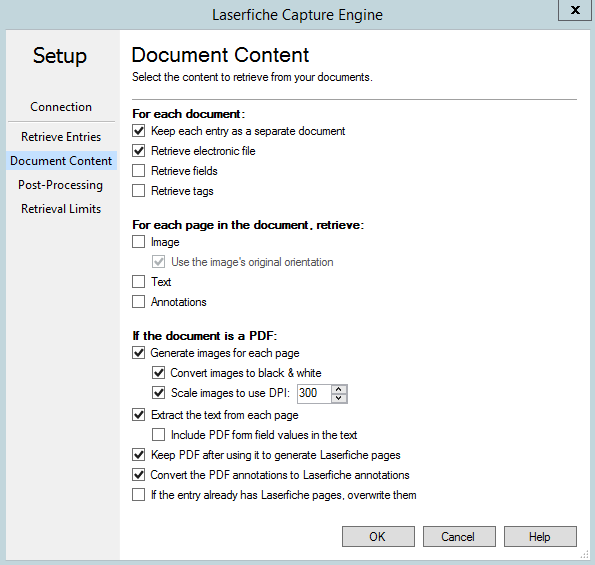This screenshot has width=595, height=565.
Task: Open Help for this dialog
Action: [x=540, y=537]
